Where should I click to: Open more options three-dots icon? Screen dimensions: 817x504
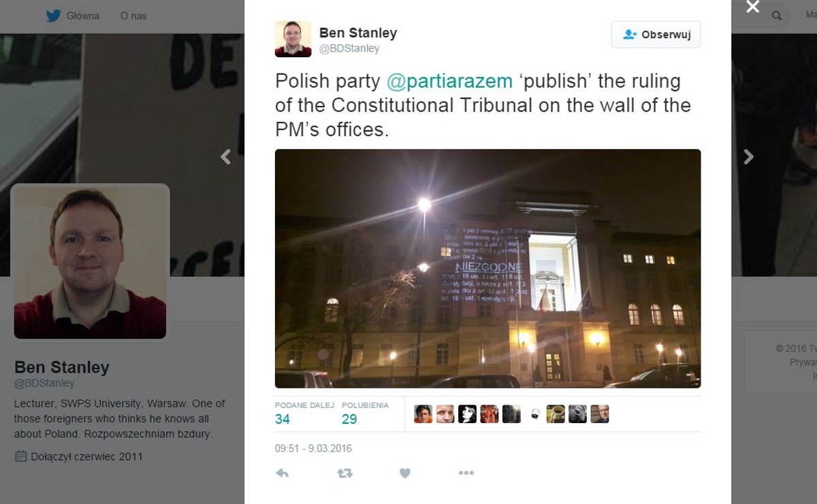point(466,473)
